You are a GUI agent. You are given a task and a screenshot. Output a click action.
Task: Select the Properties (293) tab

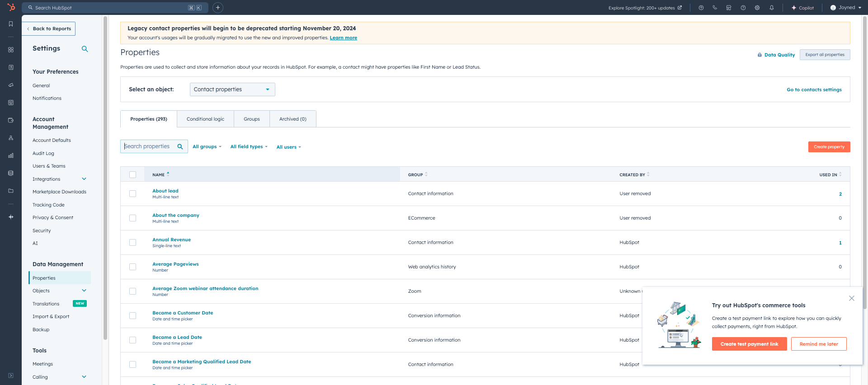[x=149, y=119]
